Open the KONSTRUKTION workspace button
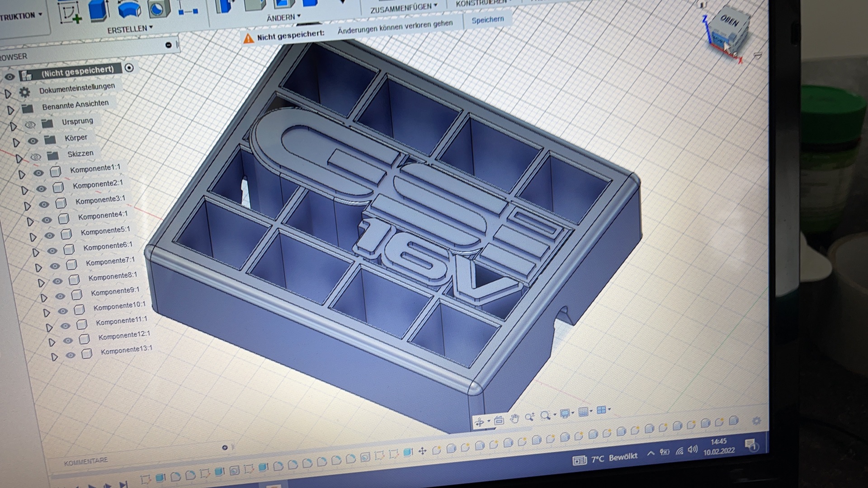The width and height of the screenshot is (868, 488). click(x=20, y=16)
